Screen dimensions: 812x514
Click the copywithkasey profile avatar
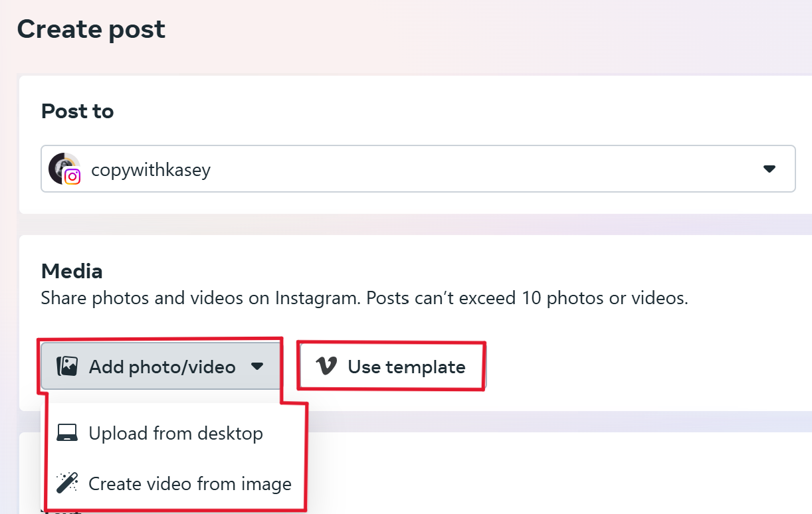[63, 168]
